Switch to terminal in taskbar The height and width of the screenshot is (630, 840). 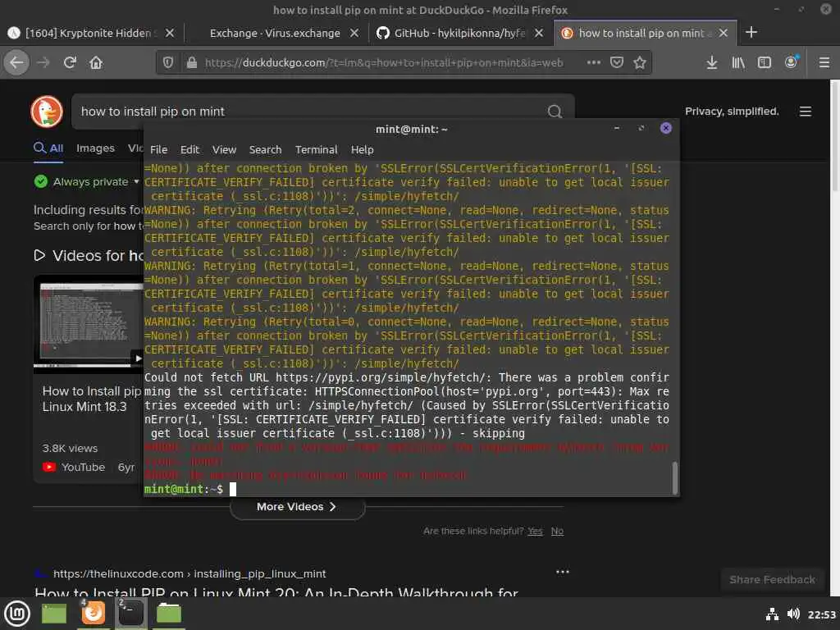[x=131, y=614]
